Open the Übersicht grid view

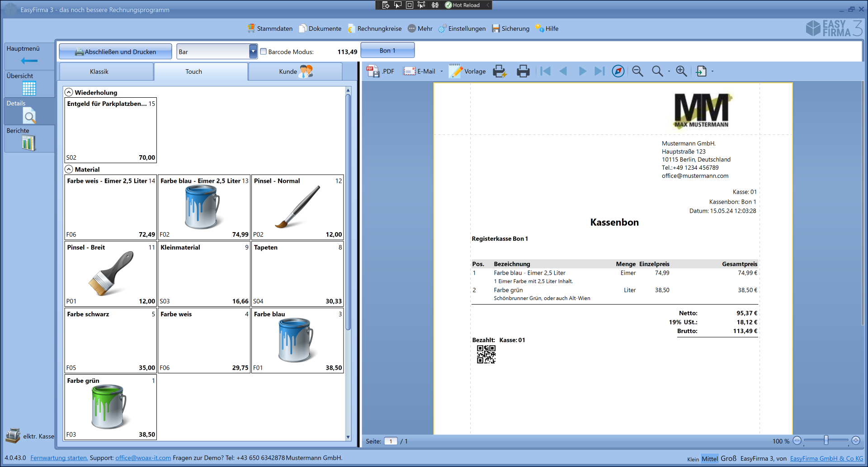tap(29, 83)
